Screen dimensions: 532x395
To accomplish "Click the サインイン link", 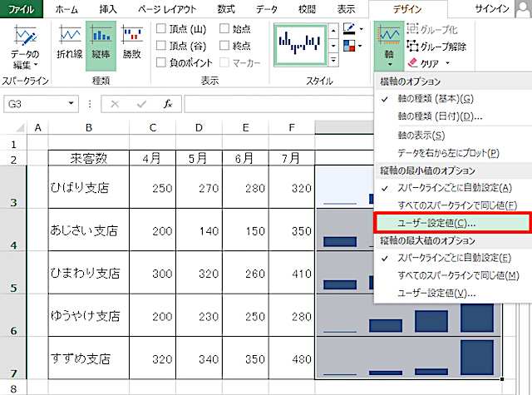I will pos(492,9).
